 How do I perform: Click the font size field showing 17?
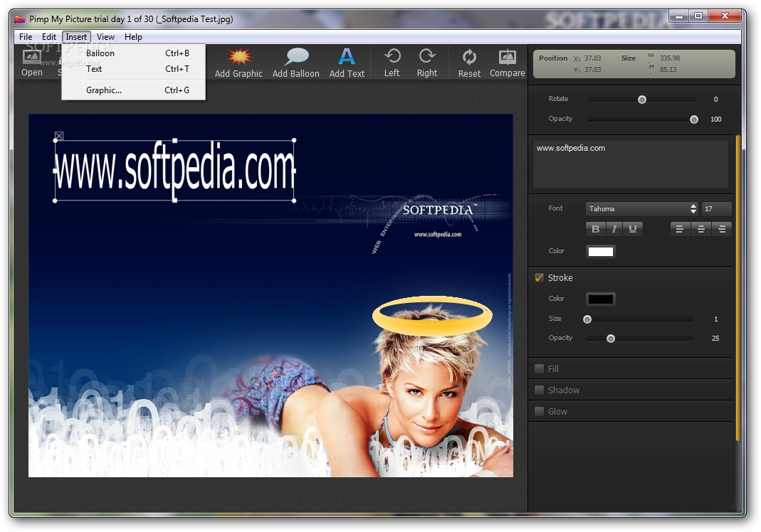click(x=716, y=208)
